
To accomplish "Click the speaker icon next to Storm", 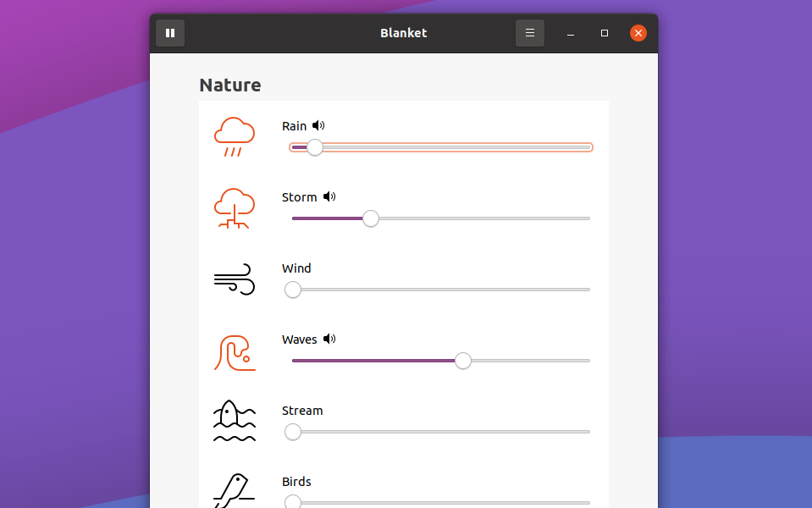I will [329, 196].
